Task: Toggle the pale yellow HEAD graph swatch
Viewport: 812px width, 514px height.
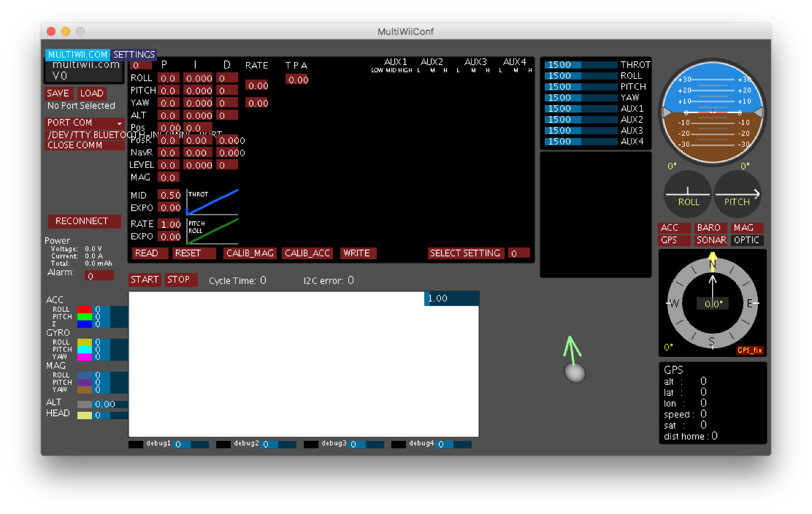Action: [x=85, y=415]
